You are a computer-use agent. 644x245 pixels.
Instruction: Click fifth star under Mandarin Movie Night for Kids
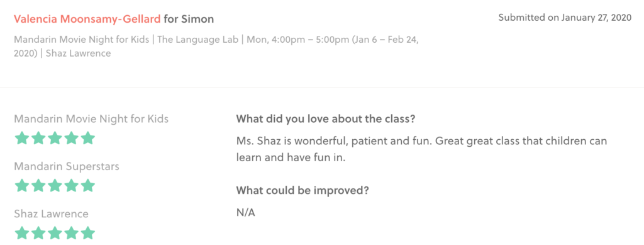click(x=87, y=138)
